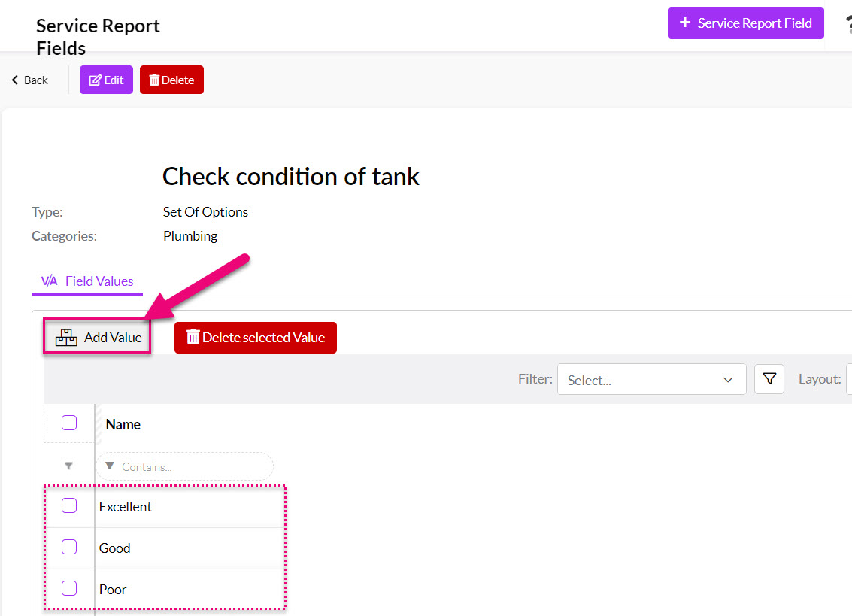Click the small filter icon under checkbox column
852x616 pixels.
[68, 466]
